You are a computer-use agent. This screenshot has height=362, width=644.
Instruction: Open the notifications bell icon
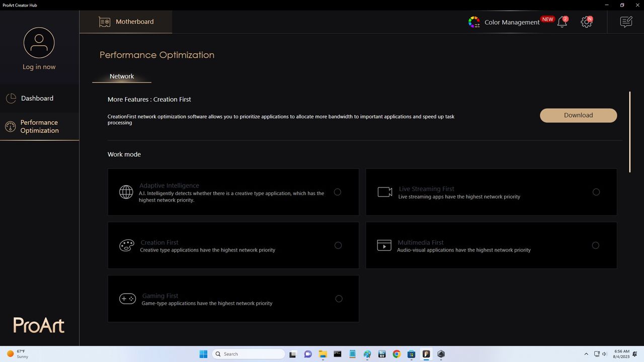click(x=562, y=22)
